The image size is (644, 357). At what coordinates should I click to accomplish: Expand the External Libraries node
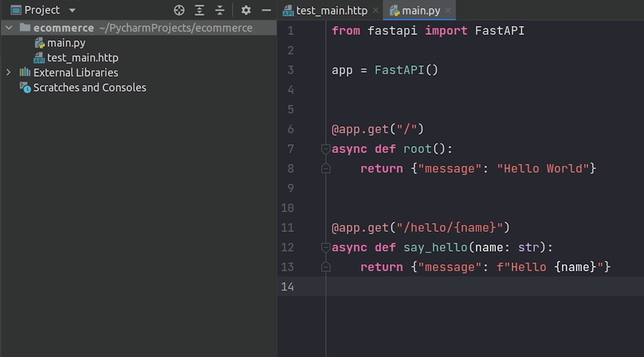click(8, 72)
